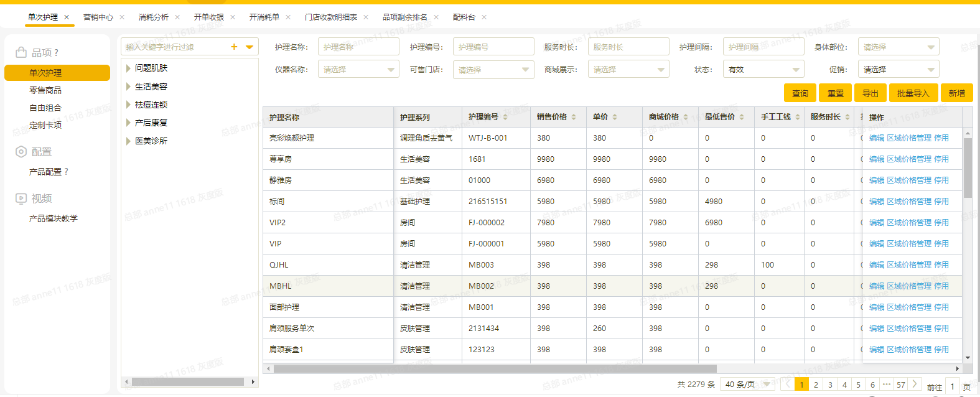Click the category tree horizontal scrollbar
Image resolution: width=980 pixels, height=397 pixels.
tap(188, 381)
